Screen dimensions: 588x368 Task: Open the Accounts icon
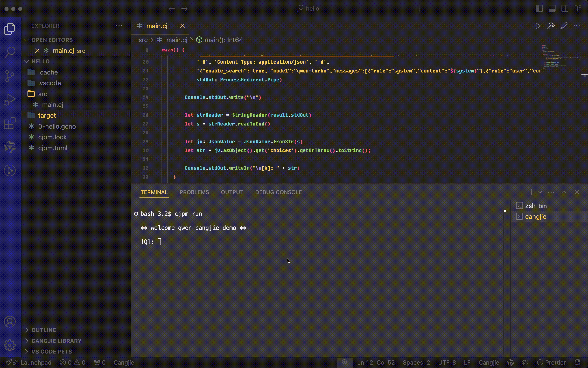10,322
